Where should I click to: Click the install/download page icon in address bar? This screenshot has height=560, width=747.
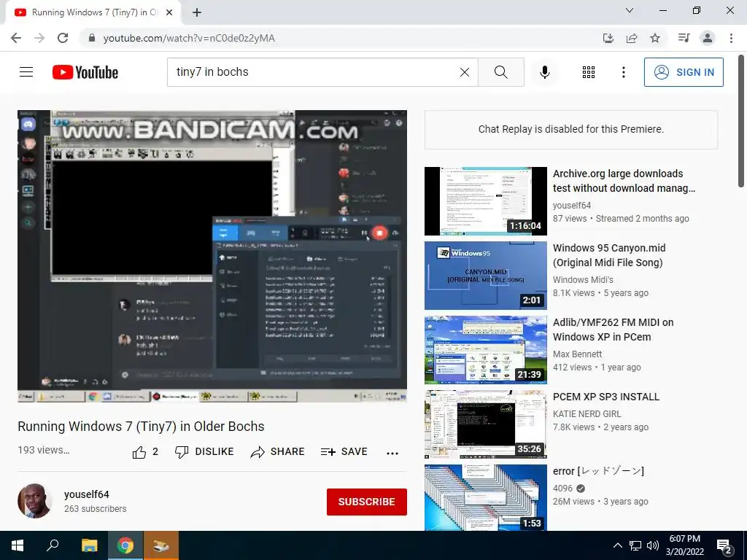tap(608, 38)
